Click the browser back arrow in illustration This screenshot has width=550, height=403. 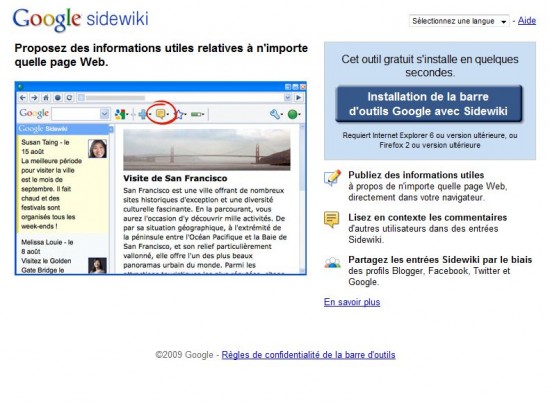tap(23, 98)
